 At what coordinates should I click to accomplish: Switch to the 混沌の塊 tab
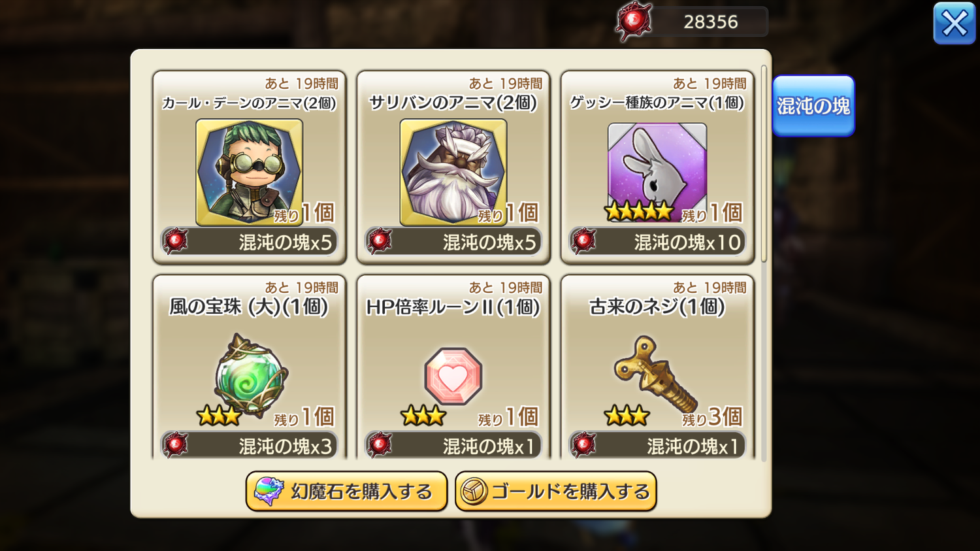(813, 106)
